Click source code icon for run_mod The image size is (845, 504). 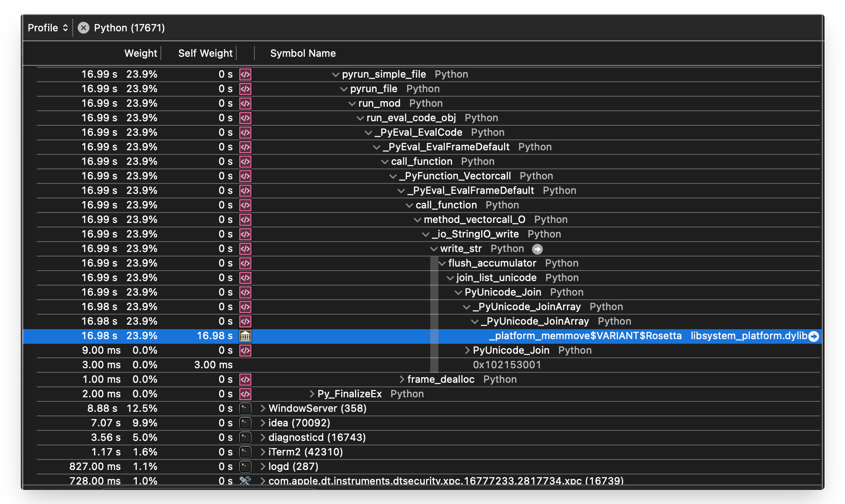245,104
